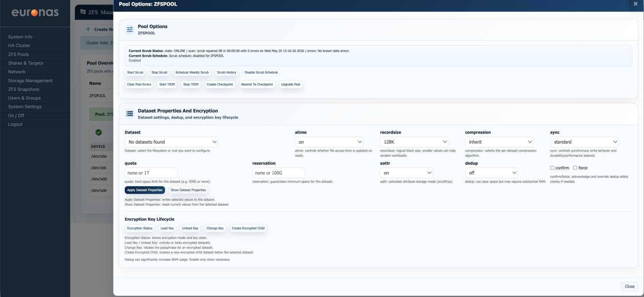Close the Pool Options dialog with the X

click(x=636, y=4)
